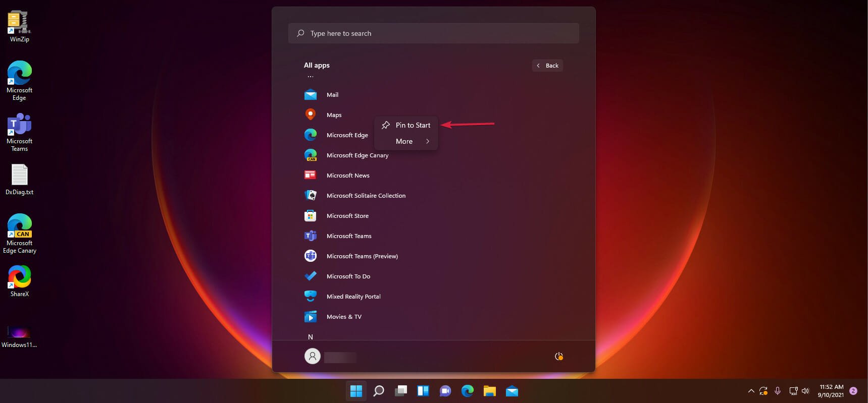
Task: Select the Microsoft Edge desktop shortcut
Action: coord(19,81)
